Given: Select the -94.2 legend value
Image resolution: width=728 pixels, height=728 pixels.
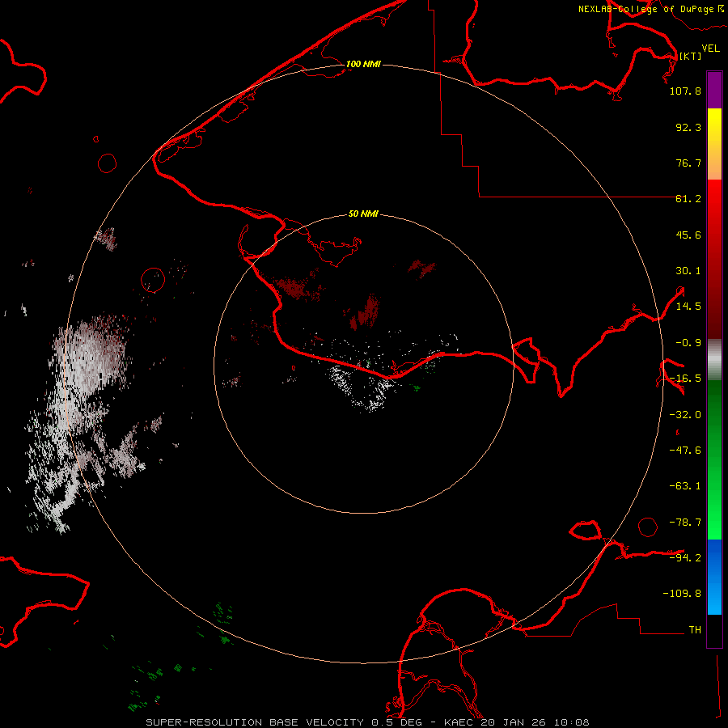Looking at the screenshot, I should [x=685, y=558].
